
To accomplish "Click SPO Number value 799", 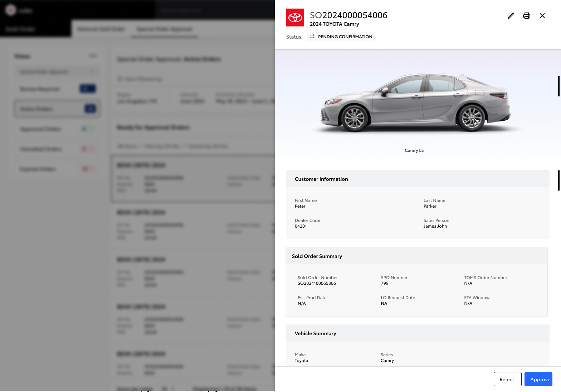I will (385, 283).
